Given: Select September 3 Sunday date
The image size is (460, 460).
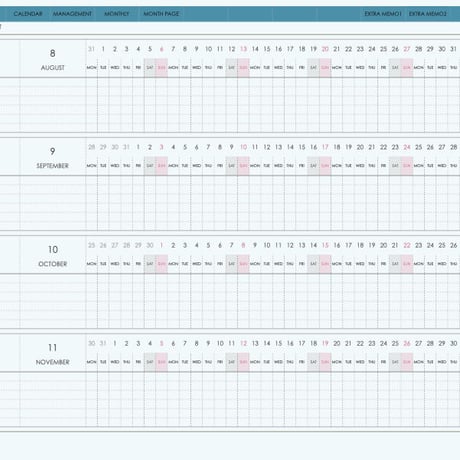Looking at the screenshot, I should (x=162, y=147).
